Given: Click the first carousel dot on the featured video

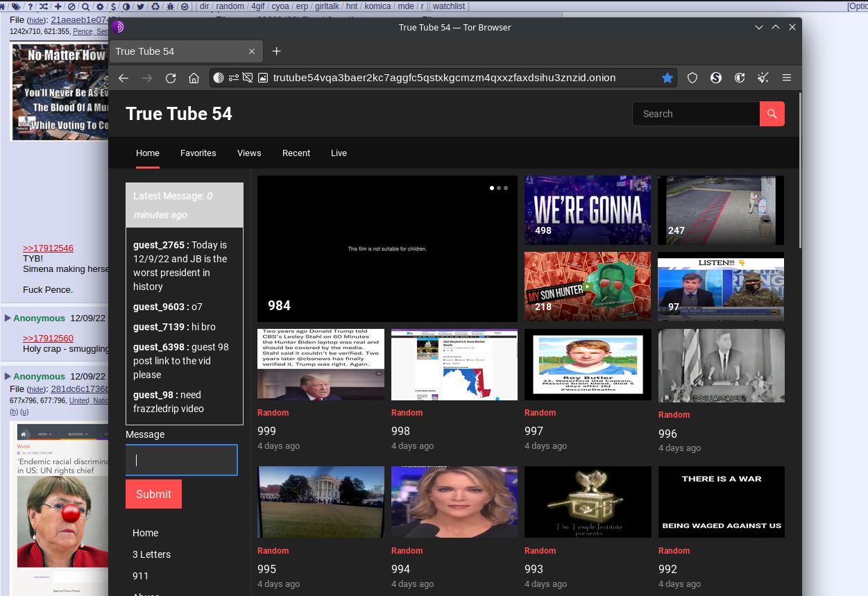Looking at the screenshot, I should tap(492, 188).
